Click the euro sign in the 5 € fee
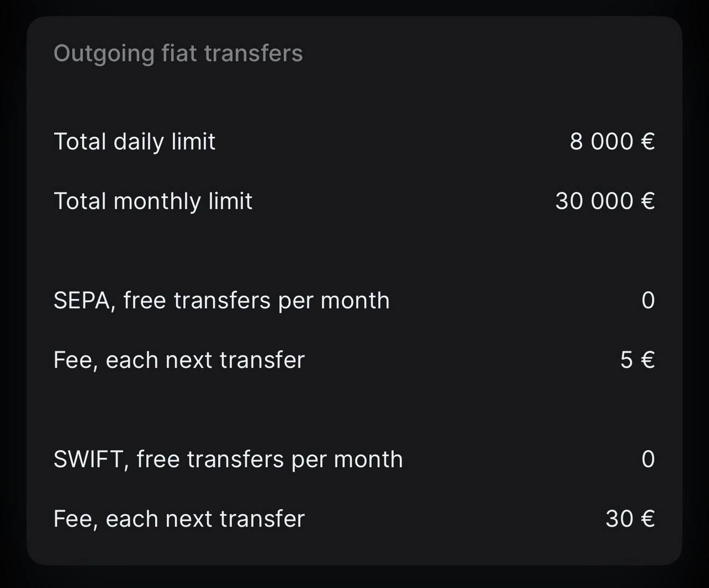Screen dimensions: 709x588 pos(648,360)
